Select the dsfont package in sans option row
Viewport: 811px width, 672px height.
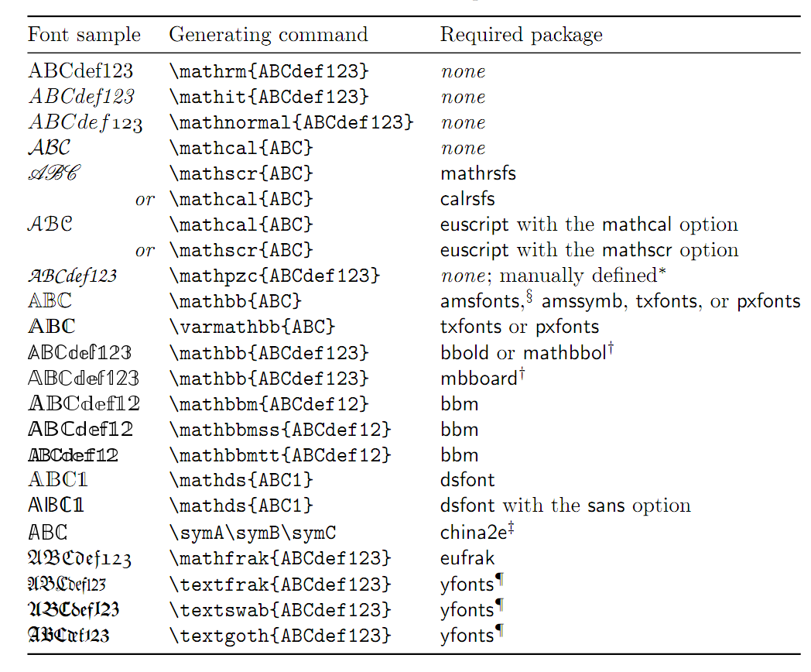point(467,506)
